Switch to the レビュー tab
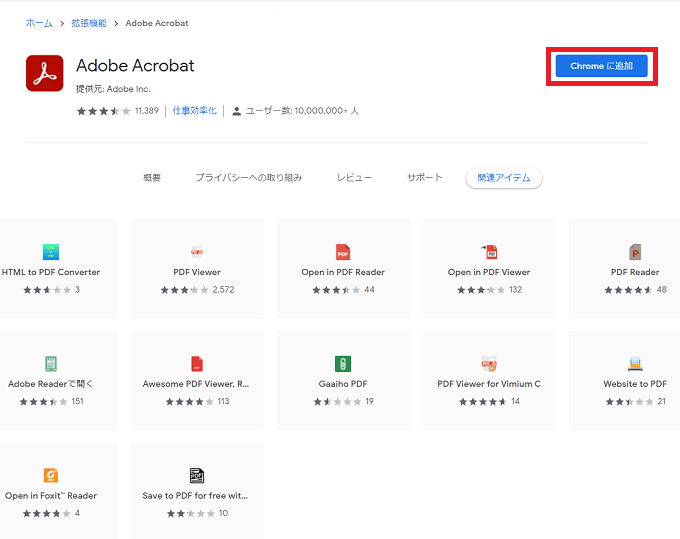The image size is (680, 539). point(354,178)
